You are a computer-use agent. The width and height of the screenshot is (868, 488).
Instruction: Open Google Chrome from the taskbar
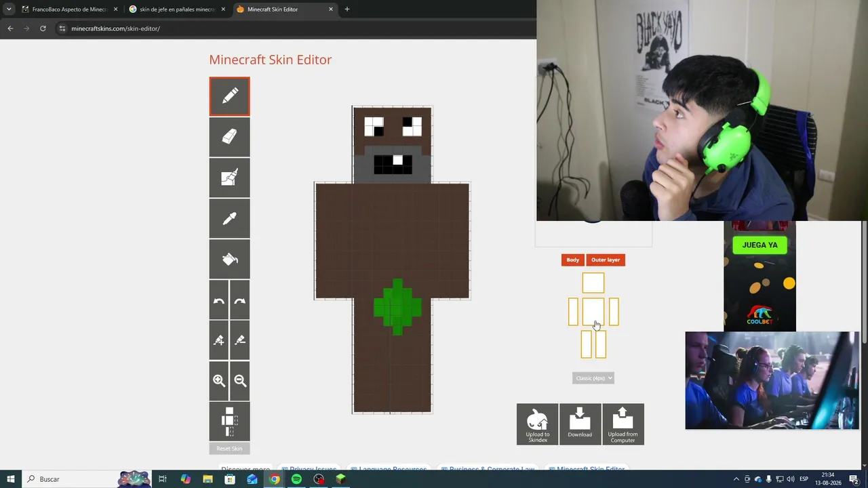(274, 479)
